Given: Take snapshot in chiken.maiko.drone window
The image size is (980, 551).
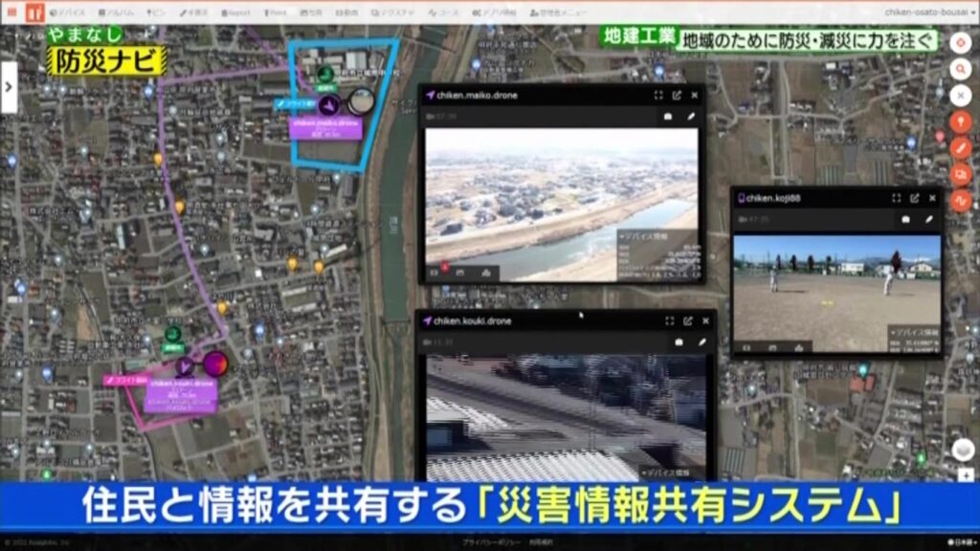Looking at the screenshot, I should [x=668, y=116].
